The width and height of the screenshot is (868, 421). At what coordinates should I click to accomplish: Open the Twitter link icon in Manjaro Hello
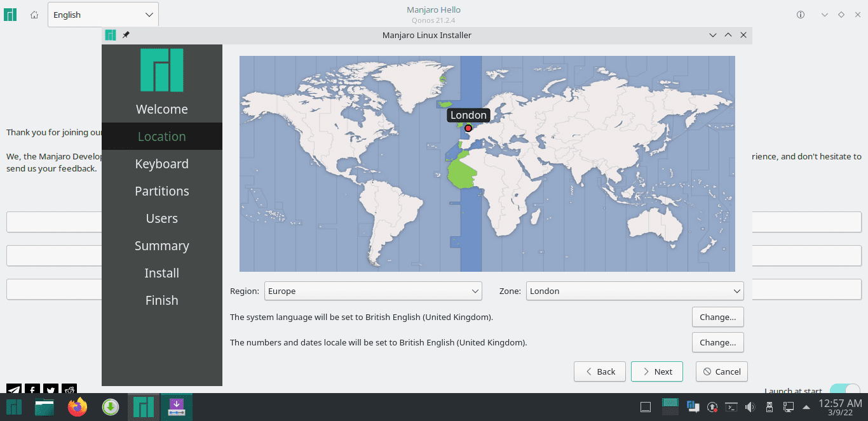click(x=51, y=389)
